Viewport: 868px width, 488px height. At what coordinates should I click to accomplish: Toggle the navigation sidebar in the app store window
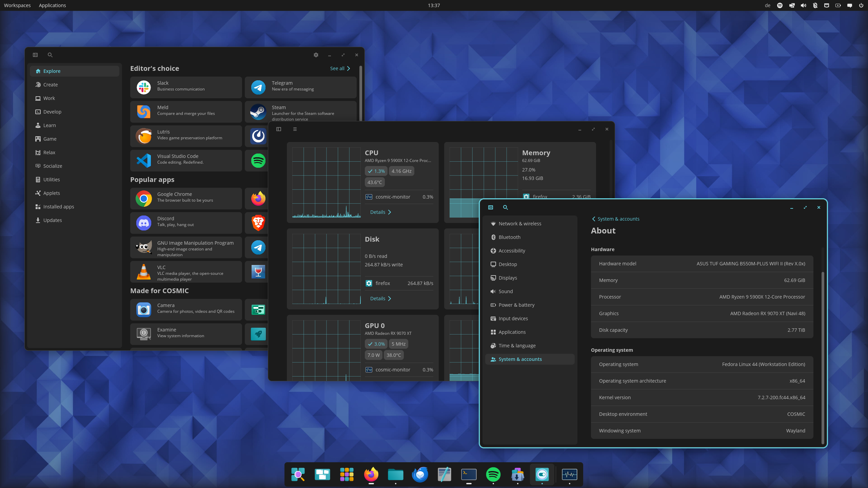35,55
